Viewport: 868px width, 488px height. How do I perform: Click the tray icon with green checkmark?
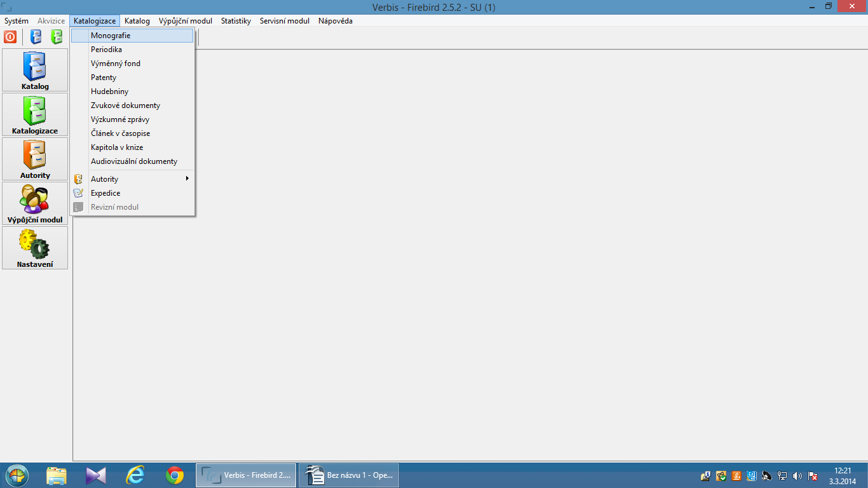coord(721,476)
